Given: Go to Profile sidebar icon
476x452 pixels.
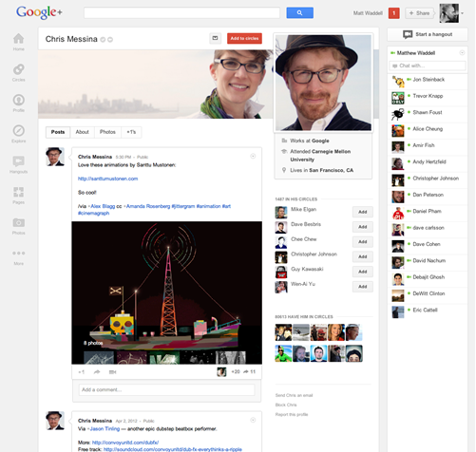Looking at the screenshot, I should tap(18, 100).
